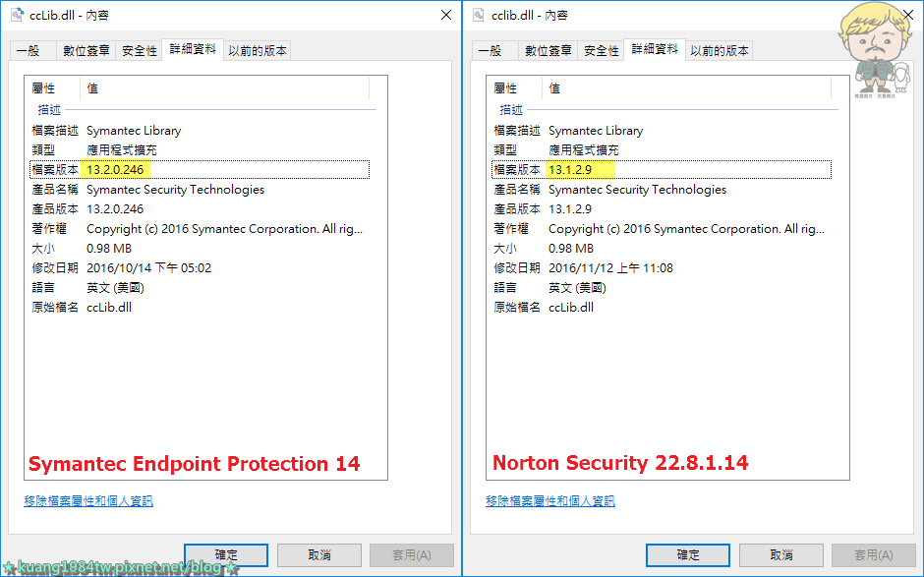924x577 pixels.
Task: Select file version 13.1.2.9 row
Action: click(662, 170)
